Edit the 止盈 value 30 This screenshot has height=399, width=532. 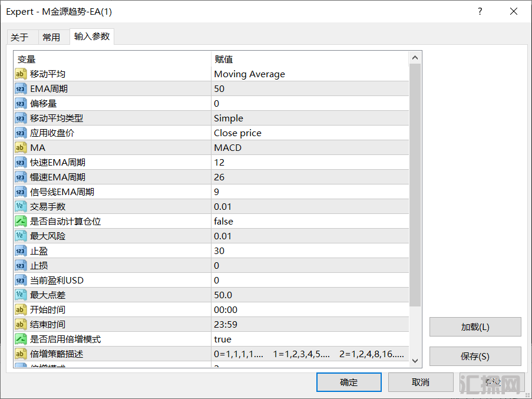point(310,251)
